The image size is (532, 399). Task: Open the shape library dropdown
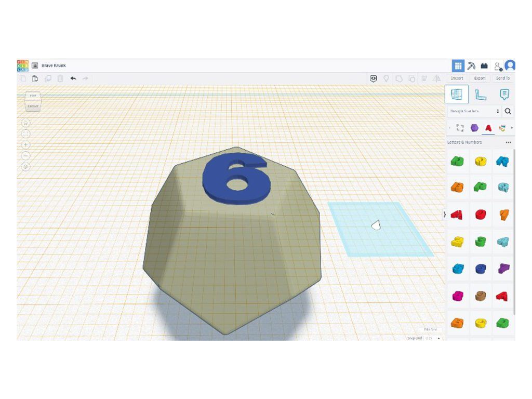tap(475, 111)
